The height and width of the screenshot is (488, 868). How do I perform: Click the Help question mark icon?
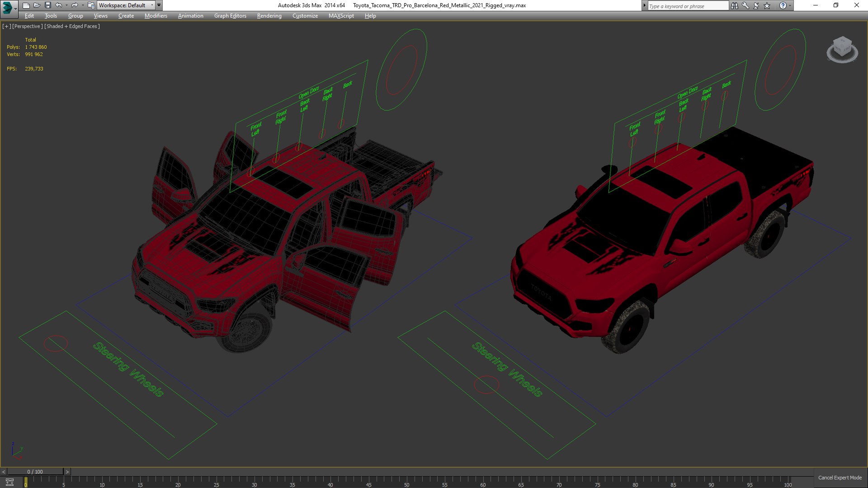pyautogui.click(x=783, y=6)
